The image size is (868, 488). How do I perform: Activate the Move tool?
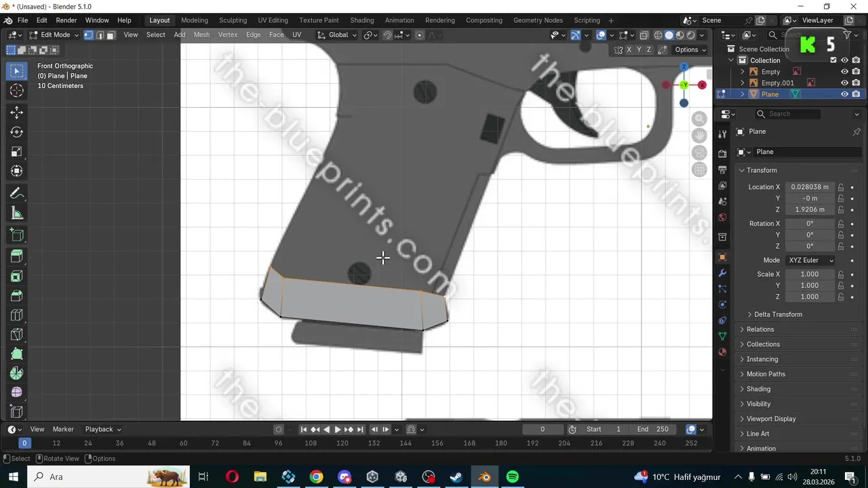pos(17,112)
